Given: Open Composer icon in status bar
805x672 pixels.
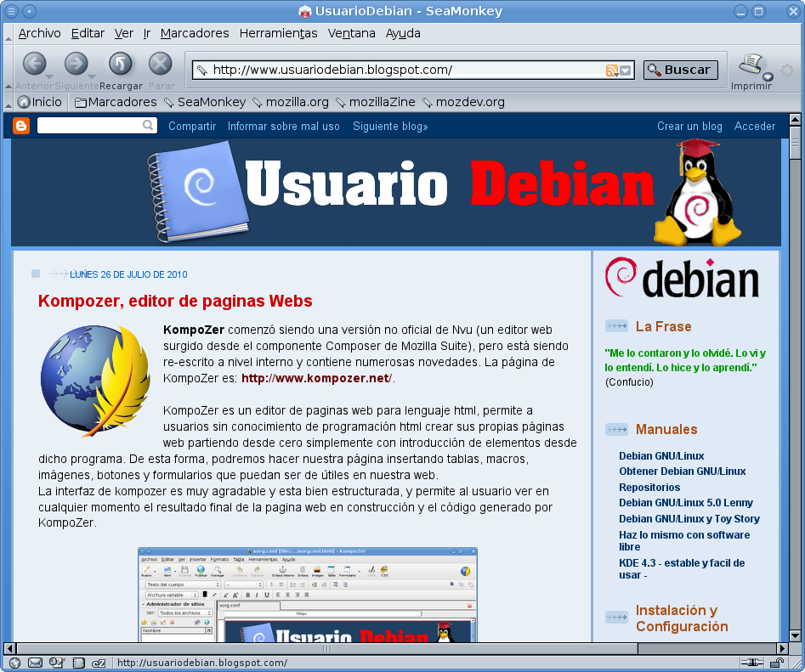Looking at the screenshot, I should (56, 663).
